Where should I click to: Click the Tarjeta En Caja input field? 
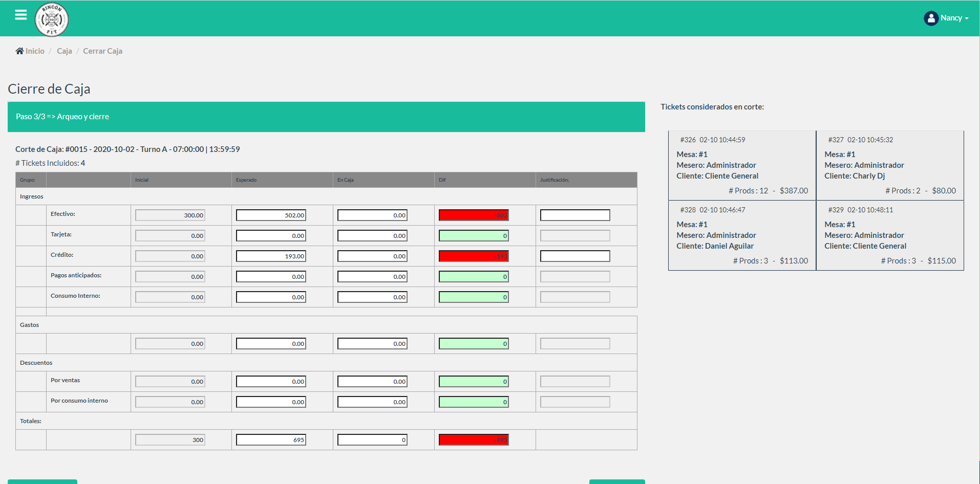372,236
